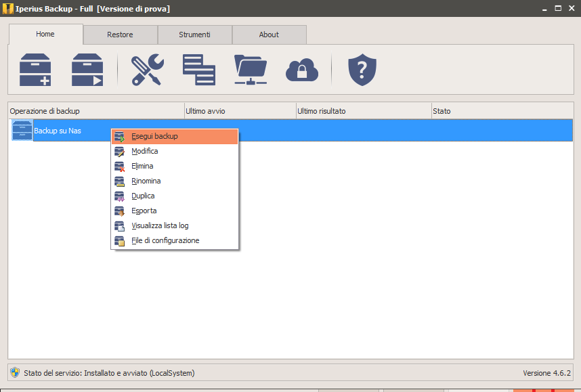Choose Duplica from the context menu
This screenshot has width=581, height=392.
175,196
